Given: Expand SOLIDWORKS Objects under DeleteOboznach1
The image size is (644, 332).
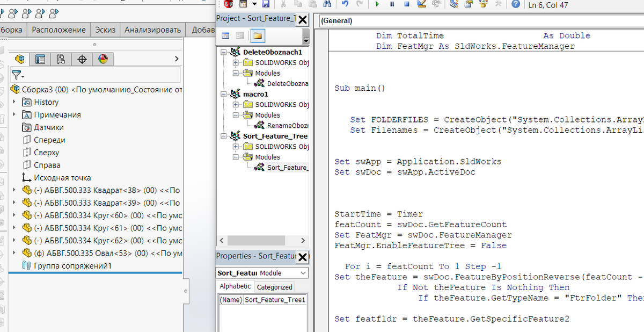Looking at the screenshot, I should (235, 62).
